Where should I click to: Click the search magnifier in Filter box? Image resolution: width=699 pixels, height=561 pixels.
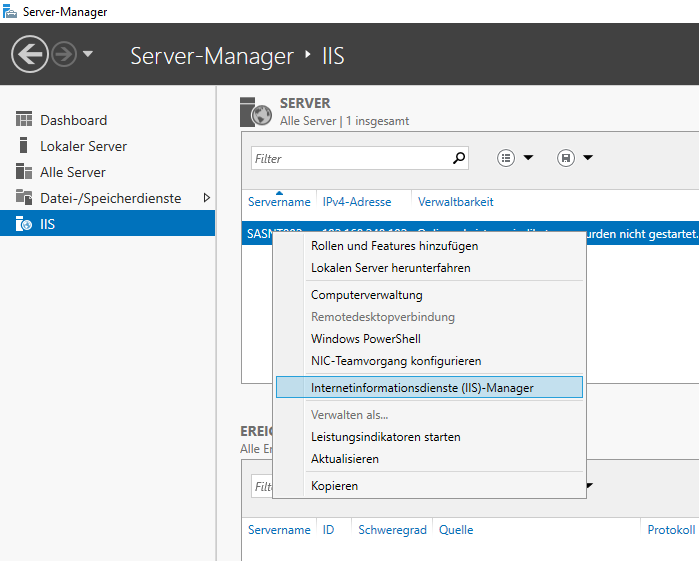point(459,158)
